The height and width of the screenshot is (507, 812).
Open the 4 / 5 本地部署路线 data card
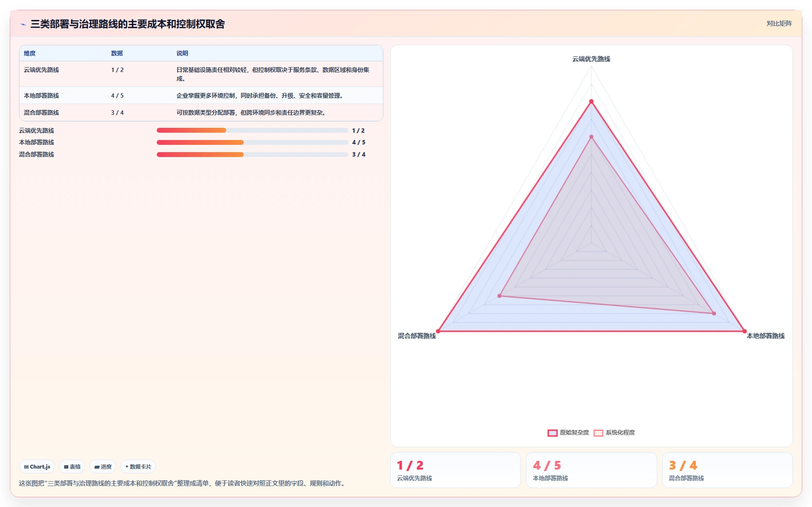click(592, 470)
